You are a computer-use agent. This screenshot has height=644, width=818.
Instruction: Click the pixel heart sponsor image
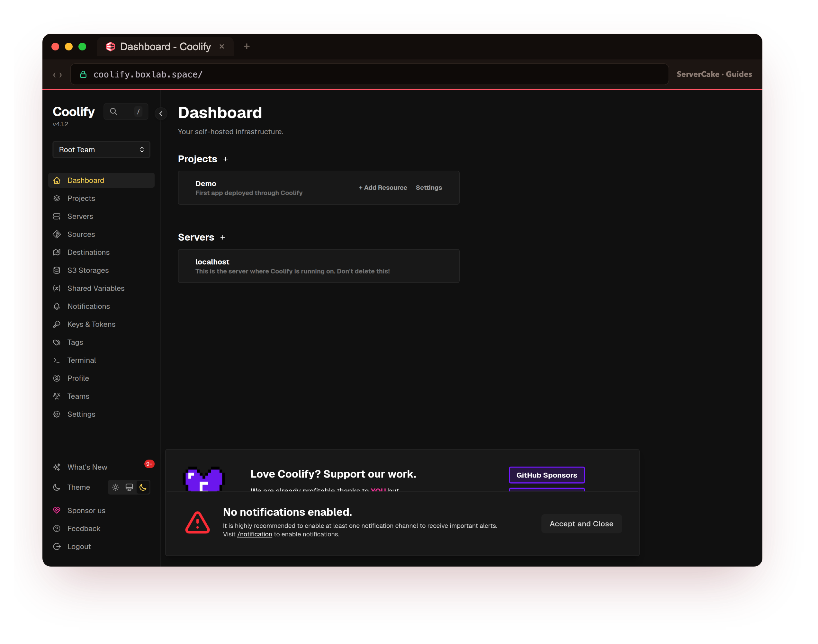tap(204, 479)
